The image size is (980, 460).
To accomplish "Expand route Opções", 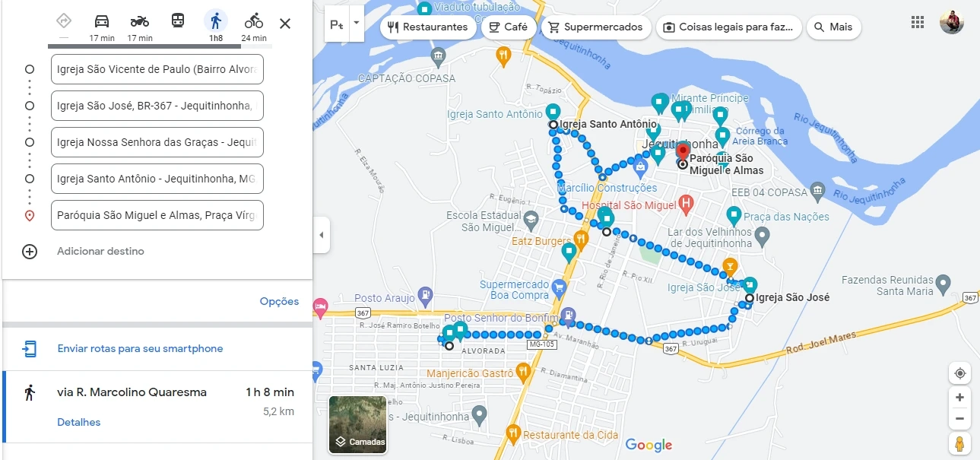I will 279,301.
